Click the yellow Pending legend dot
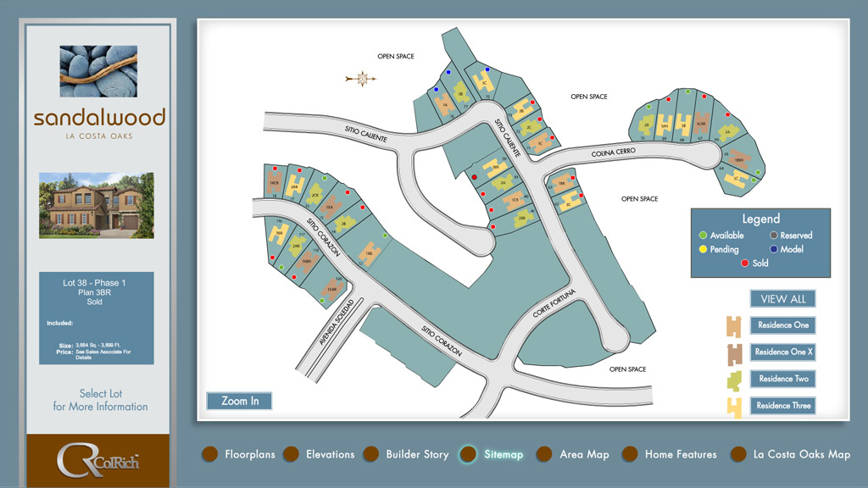The width and height of the screenshot is (868, 488). pos(703,249)
